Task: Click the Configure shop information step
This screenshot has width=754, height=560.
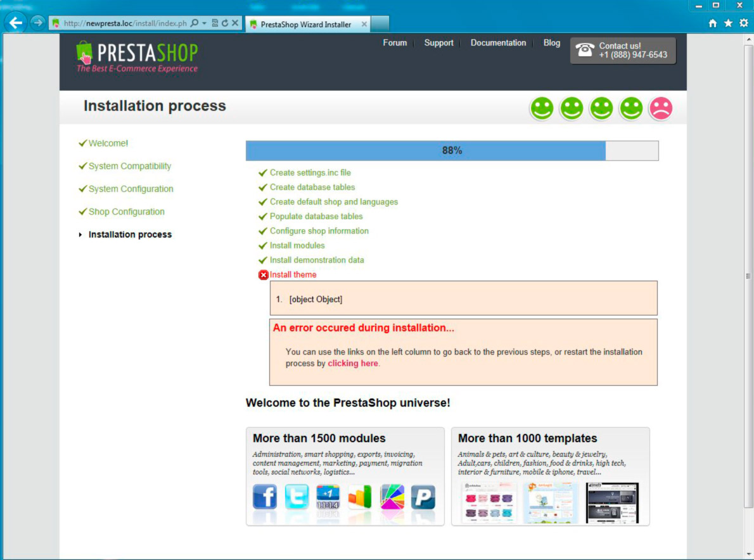Action: [319, 231]
